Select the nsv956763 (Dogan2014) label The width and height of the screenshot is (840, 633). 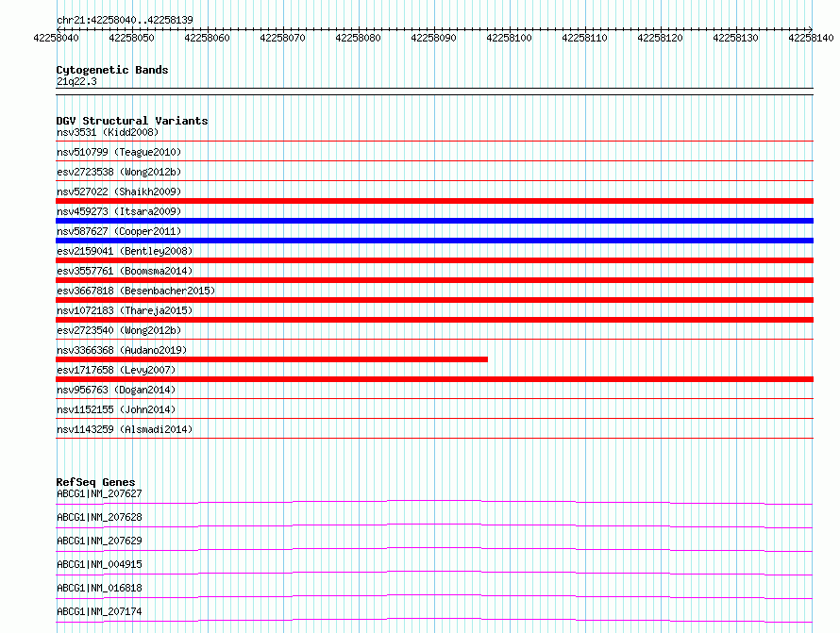[116, 390]
